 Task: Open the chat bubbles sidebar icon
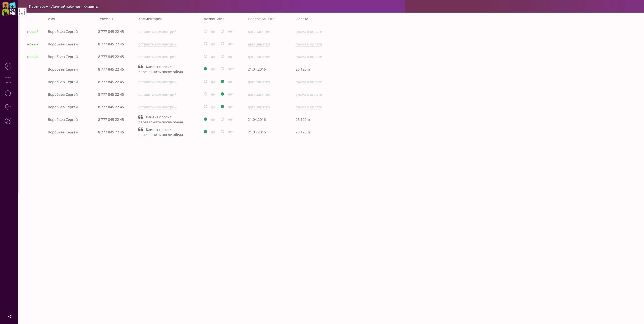click(8, 107)
